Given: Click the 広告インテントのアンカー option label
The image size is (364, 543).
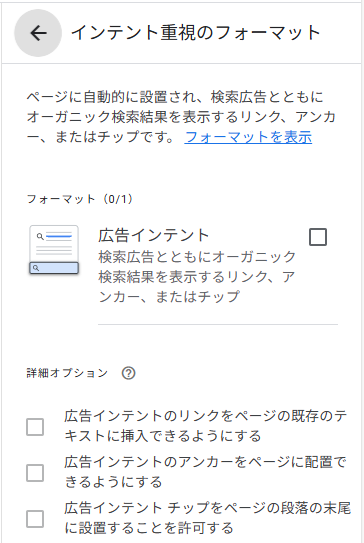Looking at the screenshot, I should [205, 472].
